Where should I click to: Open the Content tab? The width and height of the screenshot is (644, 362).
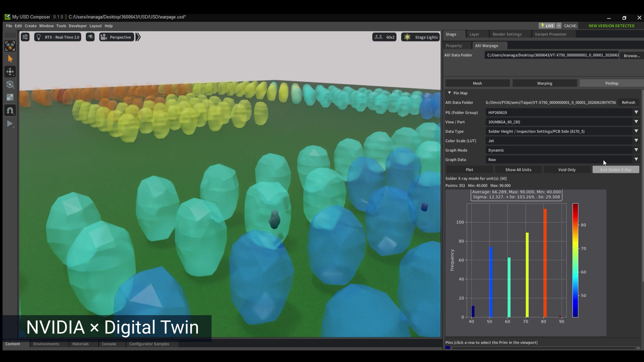tap(13, 344)
